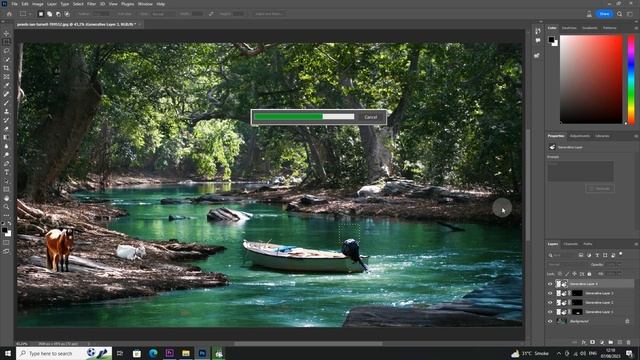Open Microsoft Edge from the taskbar
Screen dimensions: 640x360
(153, 353)
